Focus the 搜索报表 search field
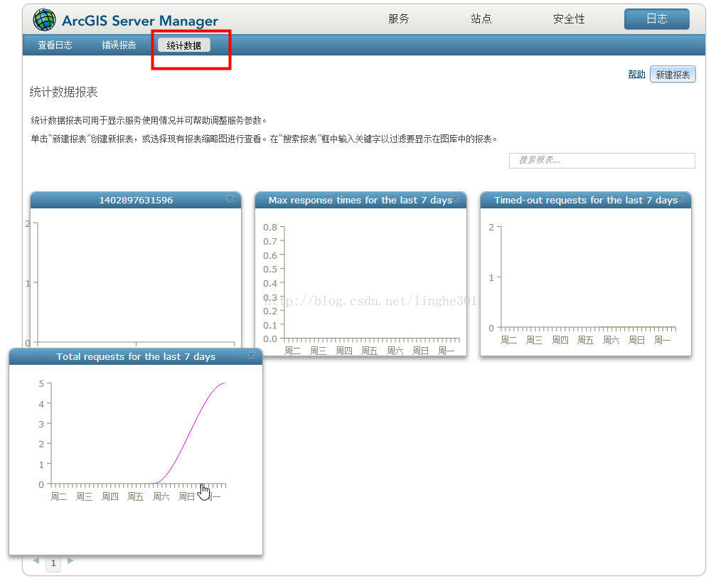The image size is (728, 586). 601,160
